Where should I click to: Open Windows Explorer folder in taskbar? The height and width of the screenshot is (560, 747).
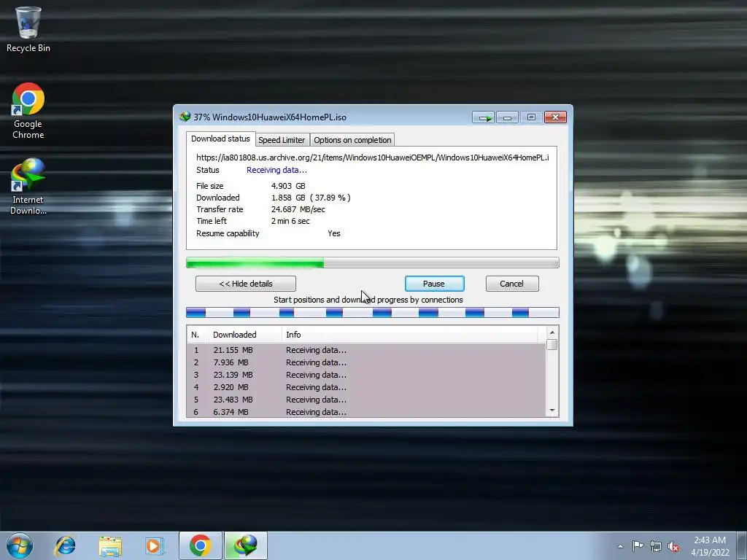coord(110,546)
